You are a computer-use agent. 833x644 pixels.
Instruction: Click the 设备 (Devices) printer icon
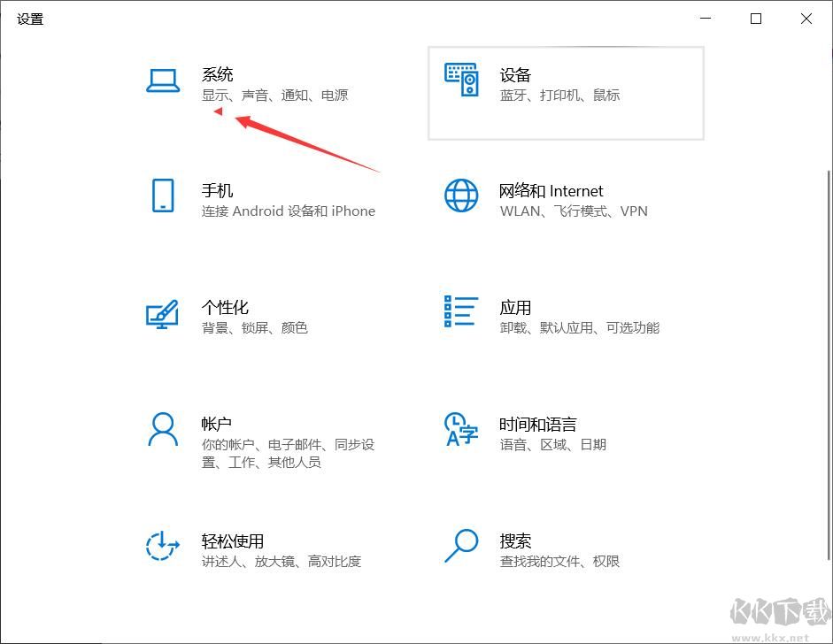coord(461,81)
